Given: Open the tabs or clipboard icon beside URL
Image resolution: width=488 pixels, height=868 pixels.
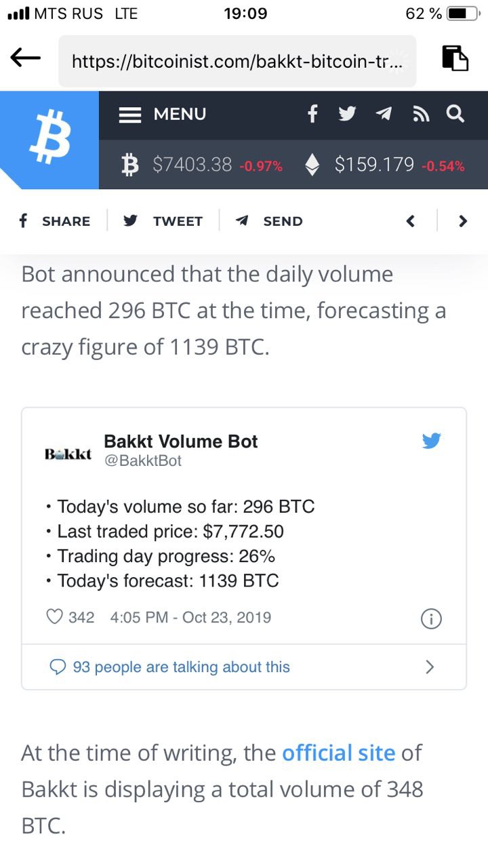Looking at the screenshot, I should (x=455, y=58).
